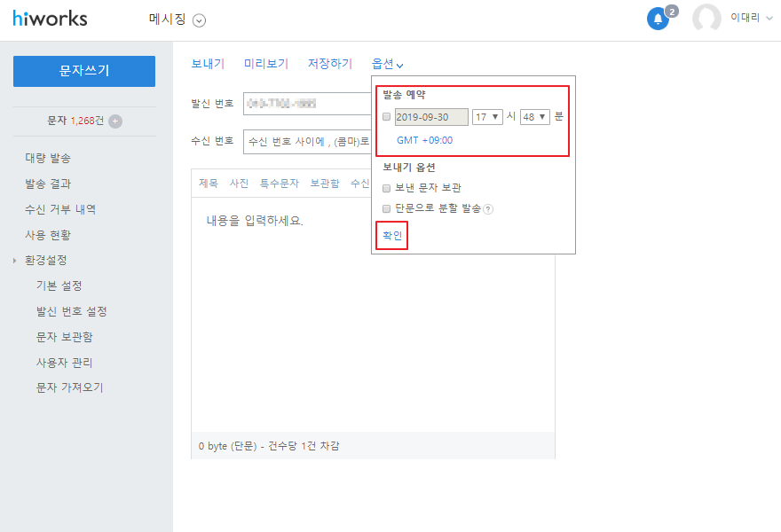Open the hour dropdown showing 17
781x532 pixels.
(x=487, y=117)
